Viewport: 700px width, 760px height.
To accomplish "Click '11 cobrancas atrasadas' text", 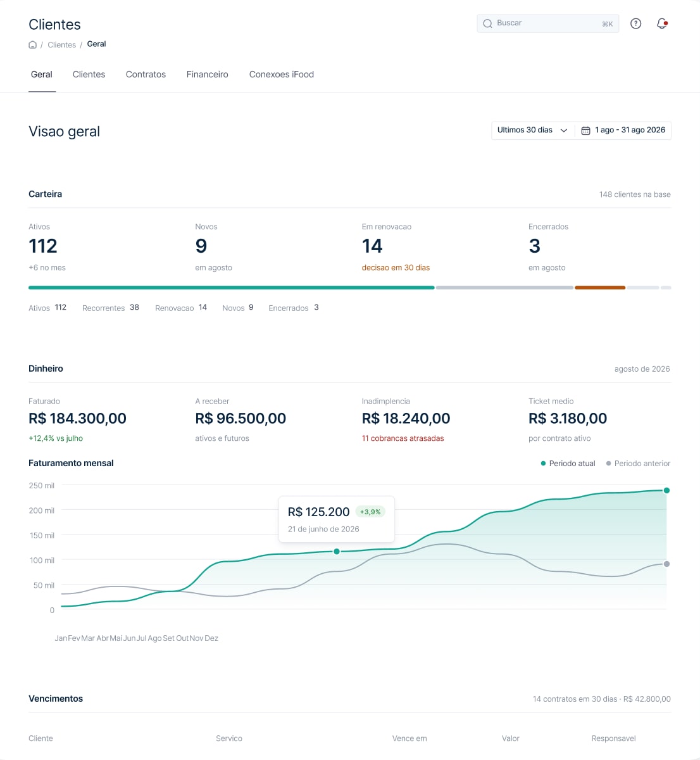I will (x=403, y=438).
